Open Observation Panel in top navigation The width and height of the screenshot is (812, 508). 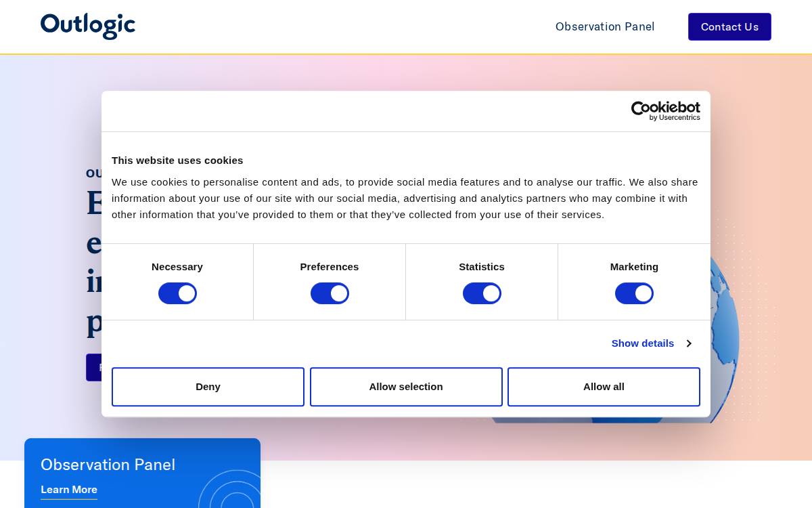[605, 26]
